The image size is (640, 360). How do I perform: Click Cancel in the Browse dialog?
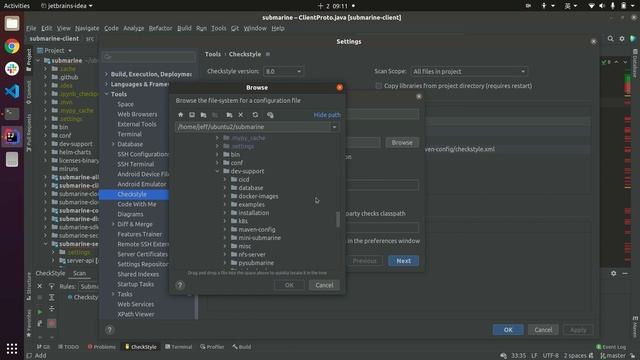point(324,285)
